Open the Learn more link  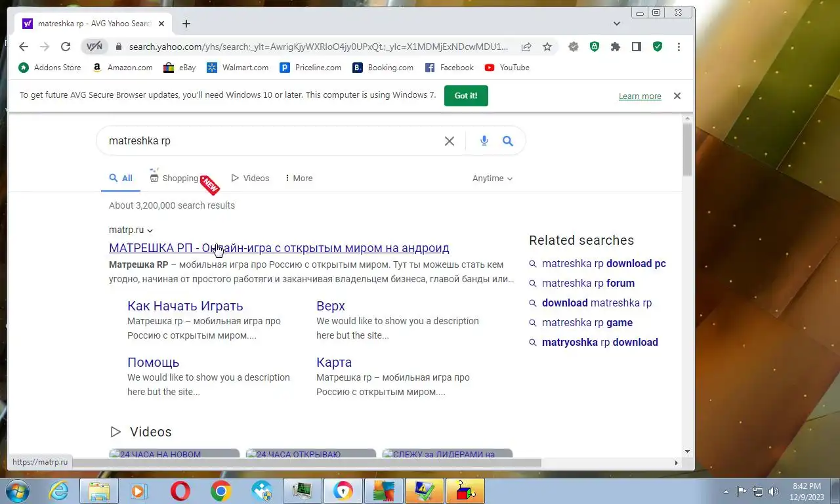640,96
